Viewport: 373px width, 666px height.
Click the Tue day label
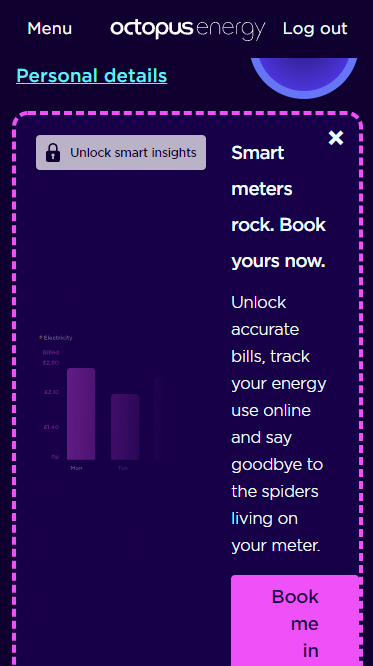coord(123,468)
